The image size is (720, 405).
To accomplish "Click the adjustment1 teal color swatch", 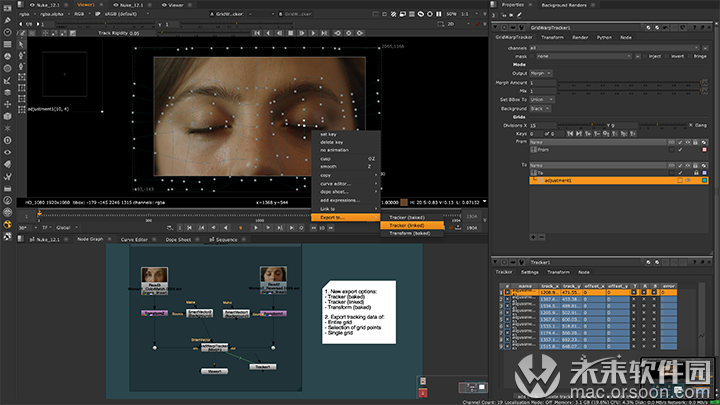I will (x=704, y=180).
